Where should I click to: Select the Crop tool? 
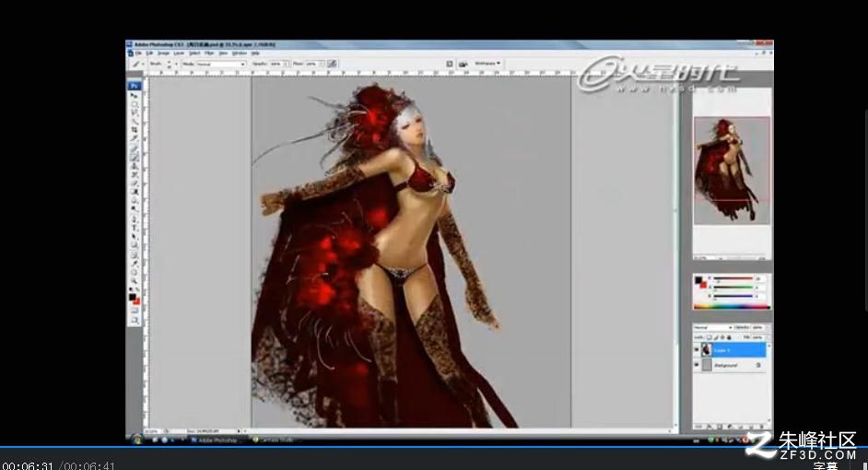click(135, 131)
